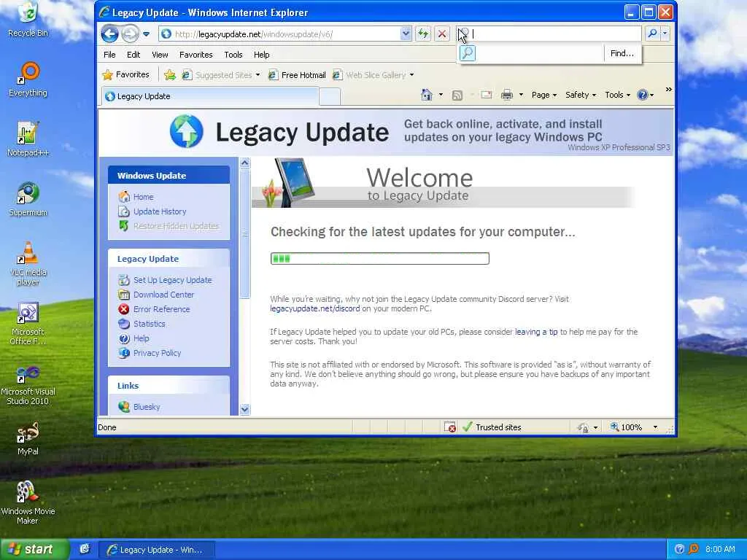The image size is (747, 560).
Task: Open recent pages dropdown beside Forward button
Action: coord(146,34)
